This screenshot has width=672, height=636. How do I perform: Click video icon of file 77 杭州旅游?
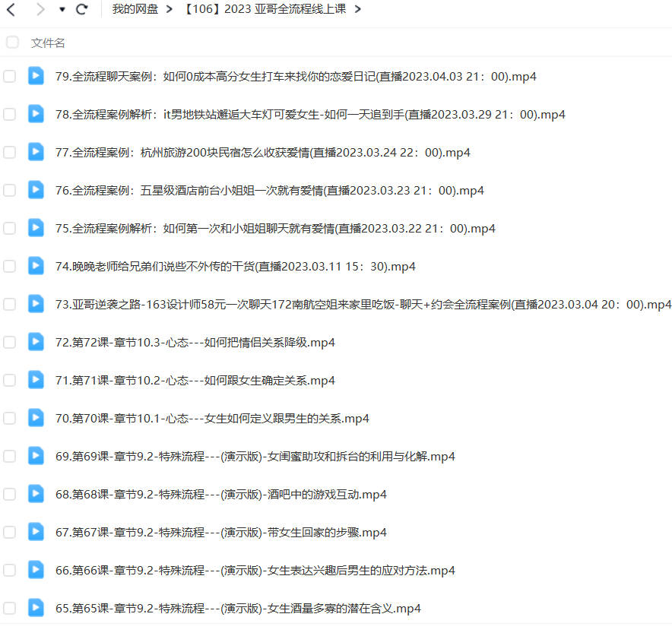(x=36, y=152)
